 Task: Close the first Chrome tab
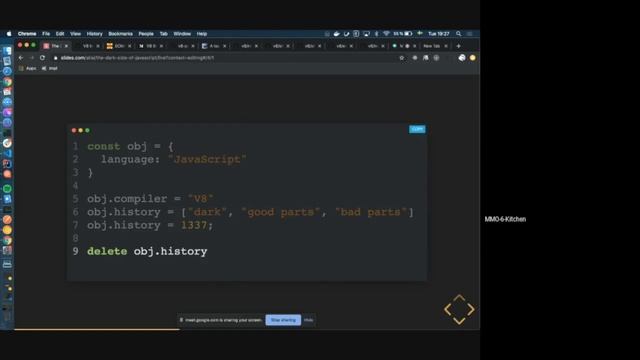[66, 46]
